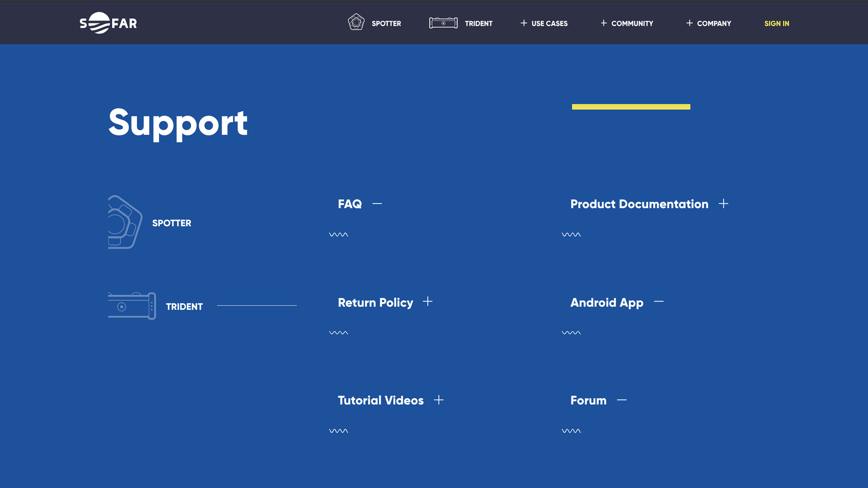Switch to Trident support tab
The image size is (868, 488).
pyautogui.click(x=184, y=307)
